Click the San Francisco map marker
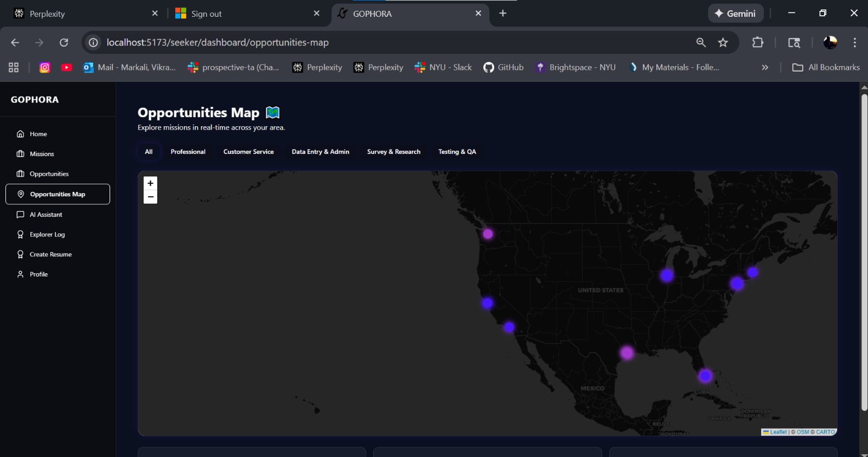Screen dimensions: 868x457 click(x=487, y=303)
